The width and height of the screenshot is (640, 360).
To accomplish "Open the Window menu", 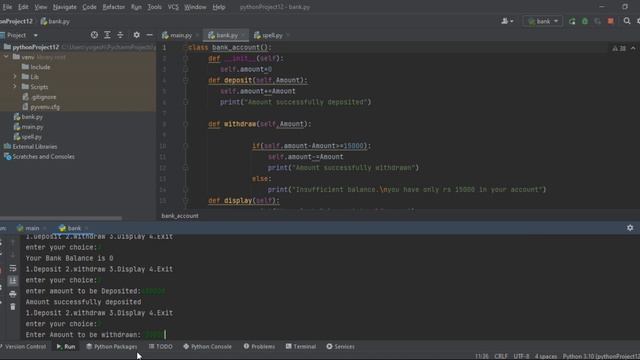I will click(195, 7).
